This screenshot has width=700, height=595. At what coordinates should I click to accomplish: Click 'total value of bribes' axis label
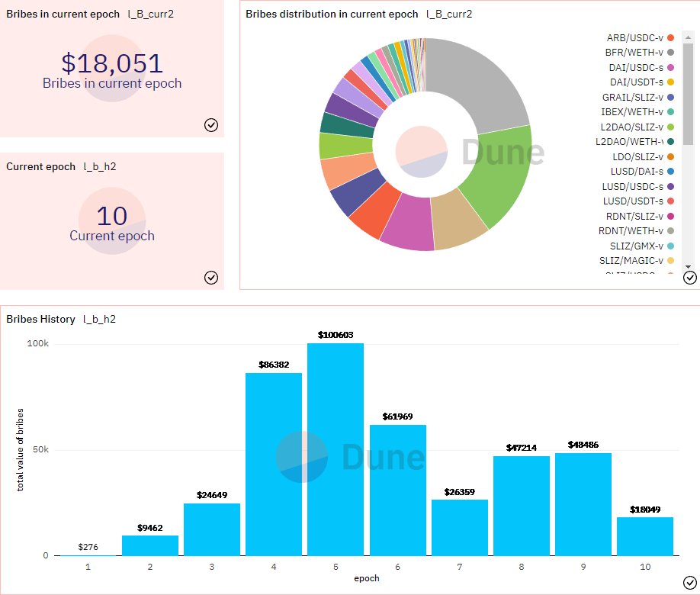(x=20, y=449)
